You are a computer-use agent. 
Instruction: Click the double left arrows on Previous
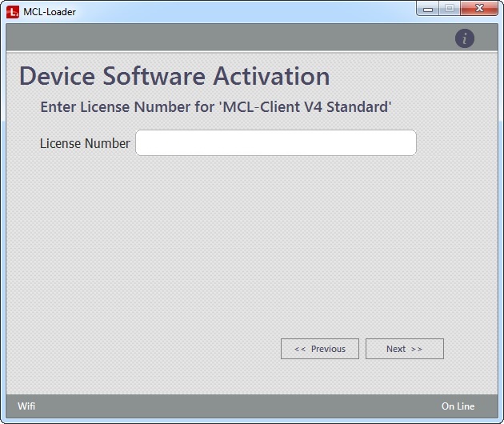(x=300, y=349)
